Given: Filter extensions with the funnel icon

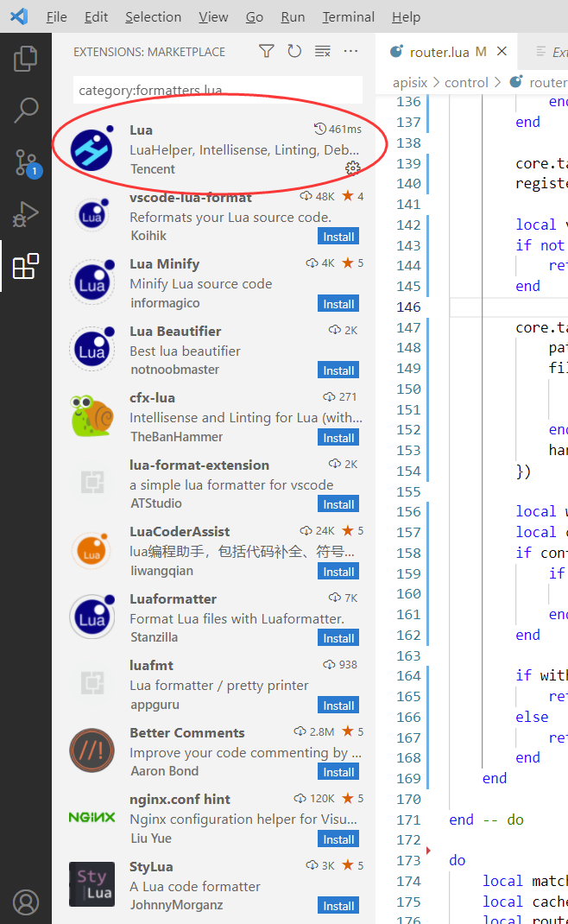Looking at the screenshot, I should pos(267,51).
